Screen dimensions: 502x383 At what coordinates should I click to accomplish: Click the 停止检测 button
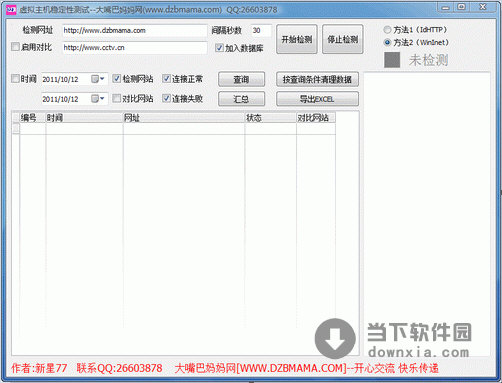(x=343, y=39)
